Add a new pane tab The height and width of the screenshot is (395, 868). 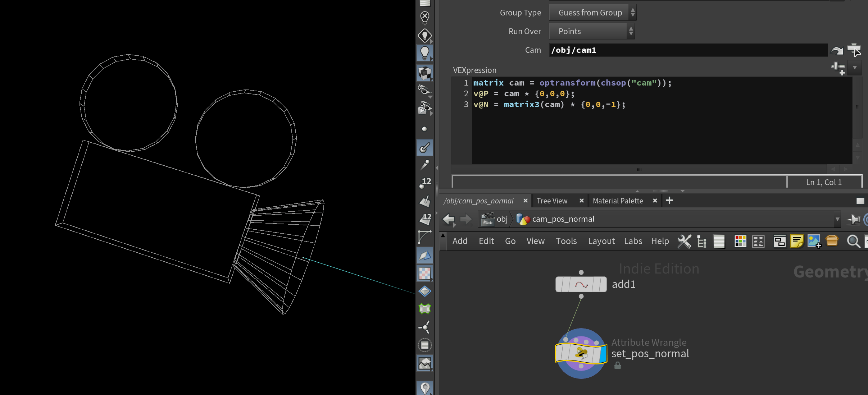(x=669, y=201)
